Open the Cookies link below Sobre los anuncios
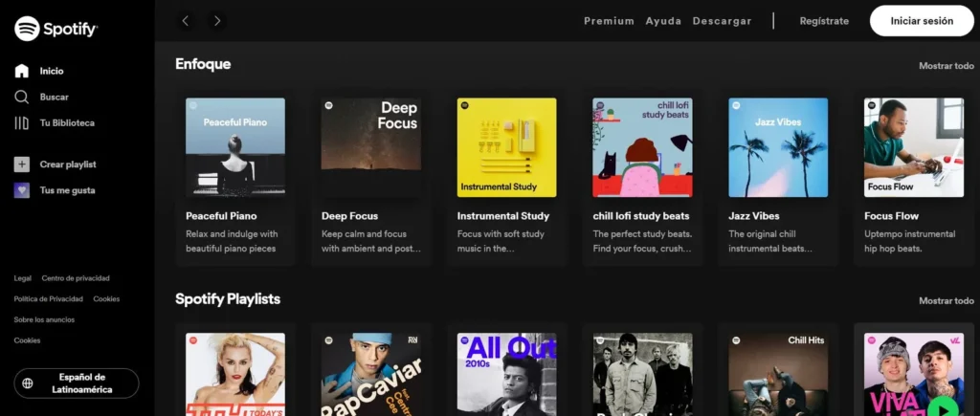 pos(28,340)
